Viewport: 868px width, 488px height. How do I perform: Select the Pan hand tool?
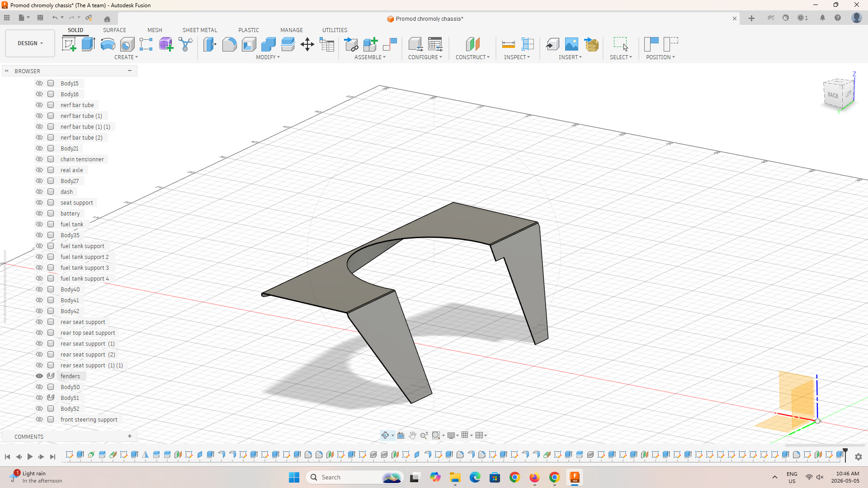tap(412, 435)
